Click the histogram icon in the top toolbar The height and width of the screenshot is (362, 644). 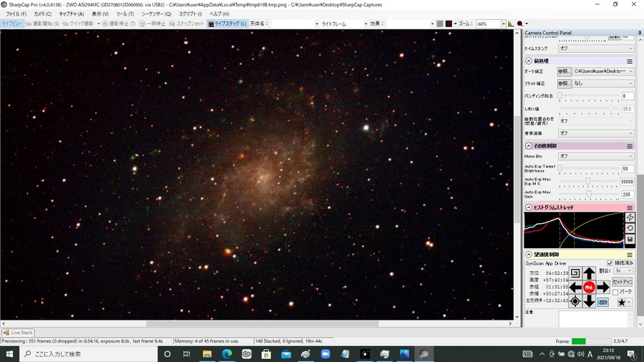tap(510, 24)
